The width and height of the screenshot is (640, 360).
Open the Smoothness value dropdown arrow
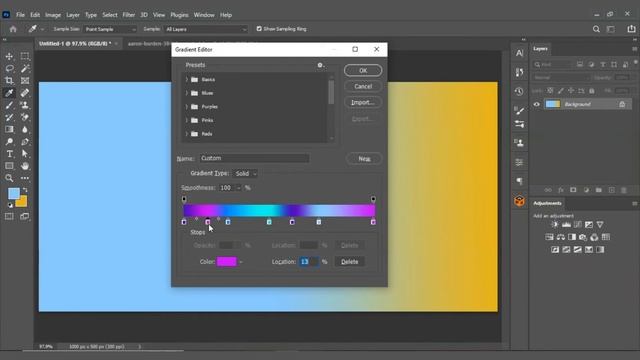coord(239,188)
